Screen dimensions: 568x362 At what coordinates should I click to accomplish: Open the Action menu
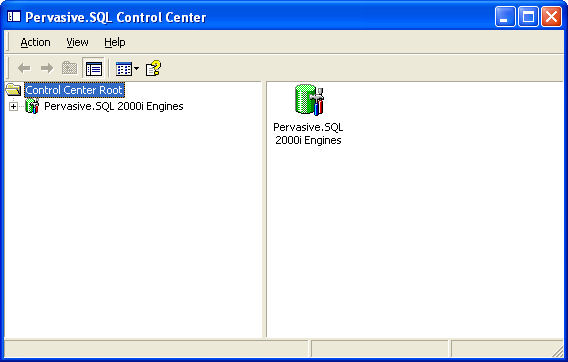(x=35, y=42)
